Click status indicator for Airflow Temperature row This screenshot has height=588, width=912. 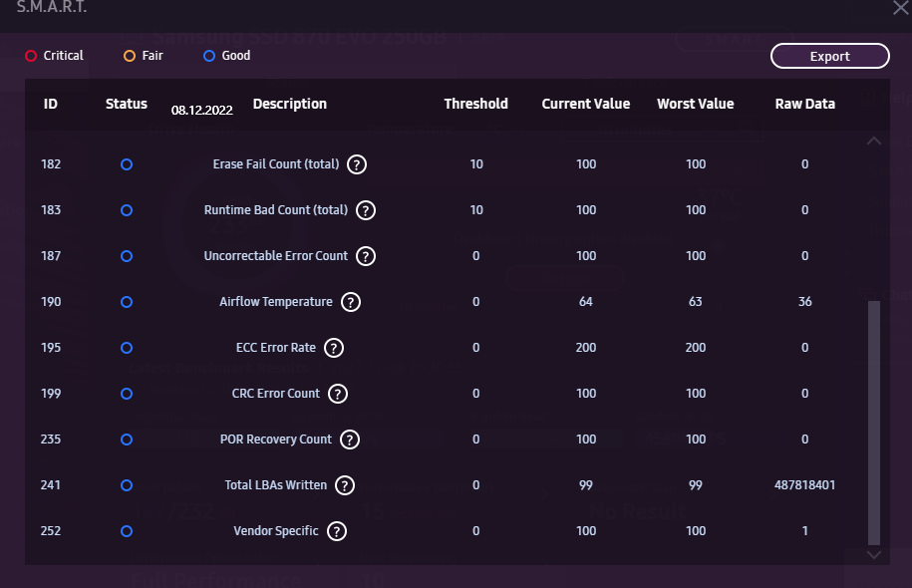[127, 302]
